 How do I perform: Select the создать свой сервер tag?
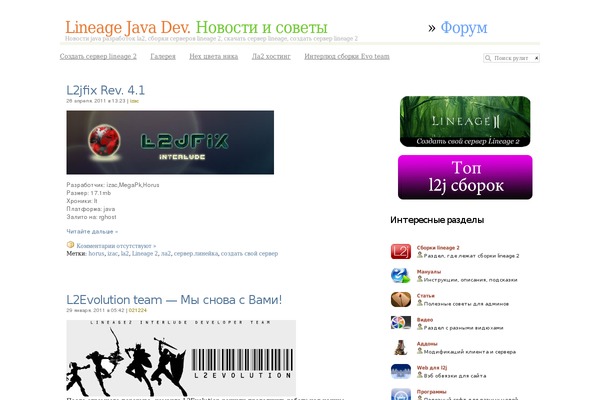point(249,253)
